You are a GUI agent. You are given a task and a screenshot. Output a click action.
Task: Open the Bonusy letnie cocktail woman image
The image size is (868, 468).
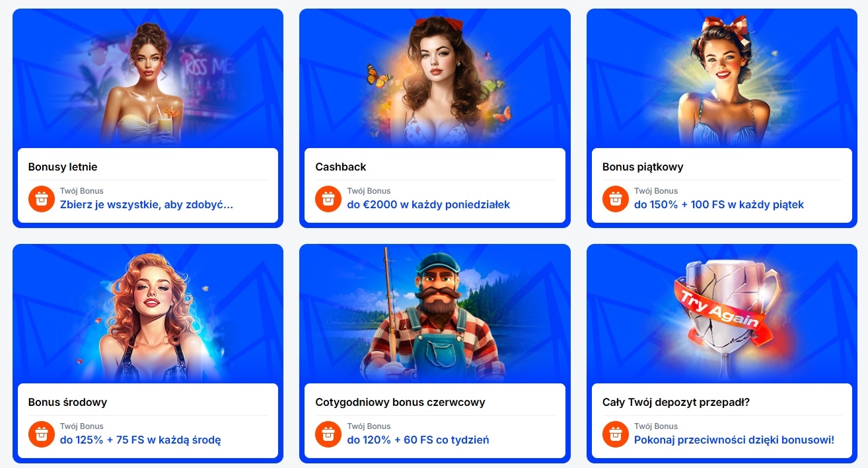click(148, 79)
